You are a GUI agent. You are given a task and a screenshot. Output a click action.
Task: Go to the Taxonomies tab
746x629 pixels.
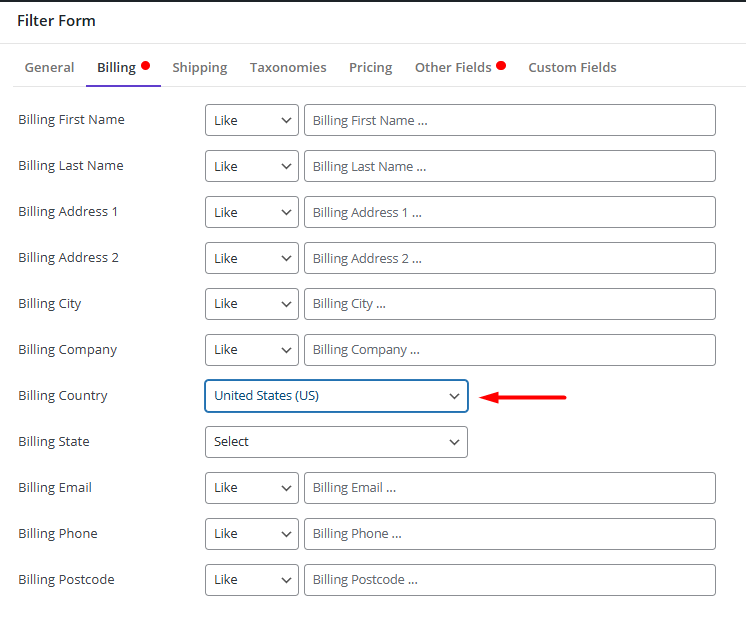coord(288,67)
